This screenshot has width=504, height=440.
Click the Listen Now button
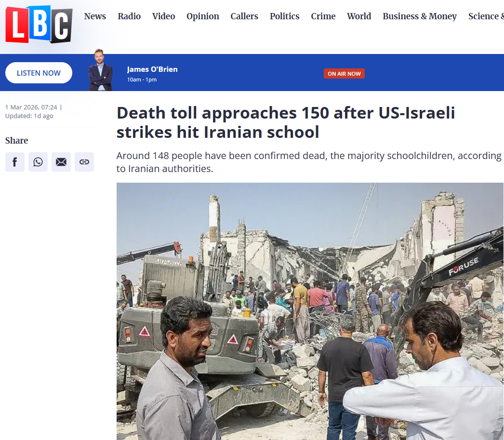point(39,73)
